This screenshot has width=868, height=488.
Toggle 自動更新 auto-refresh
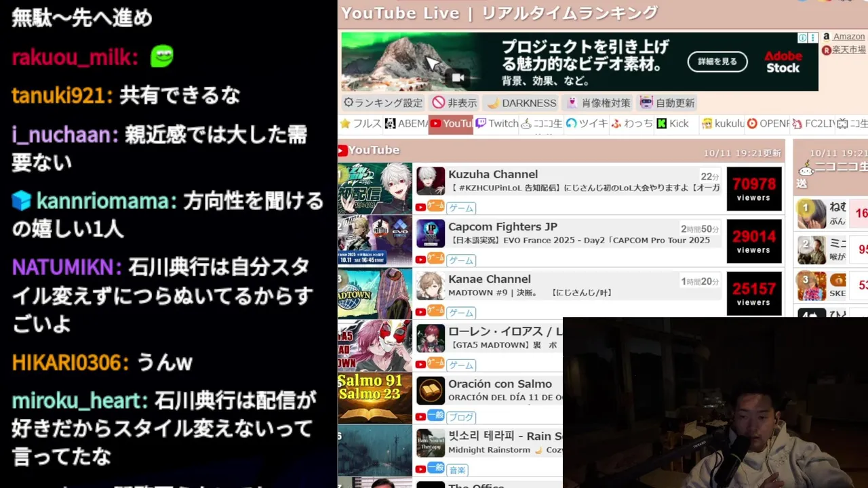667,103
